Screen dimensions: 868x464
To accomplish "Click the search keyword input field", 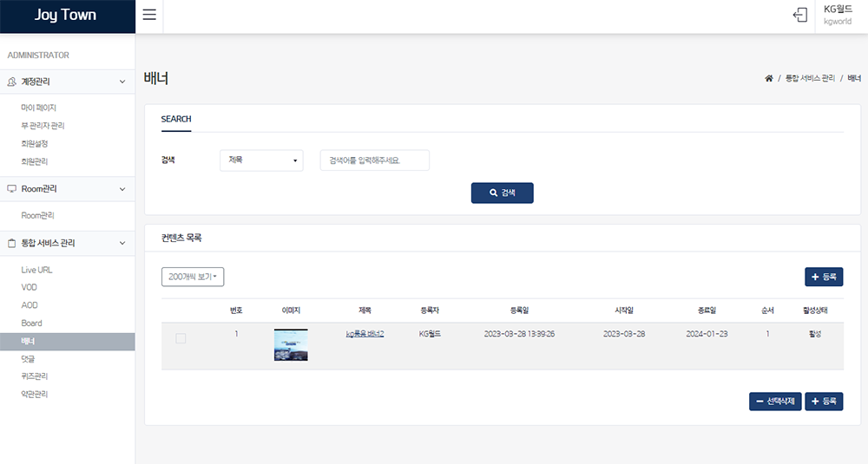I will pyautogui.click(x=374, y=160).
